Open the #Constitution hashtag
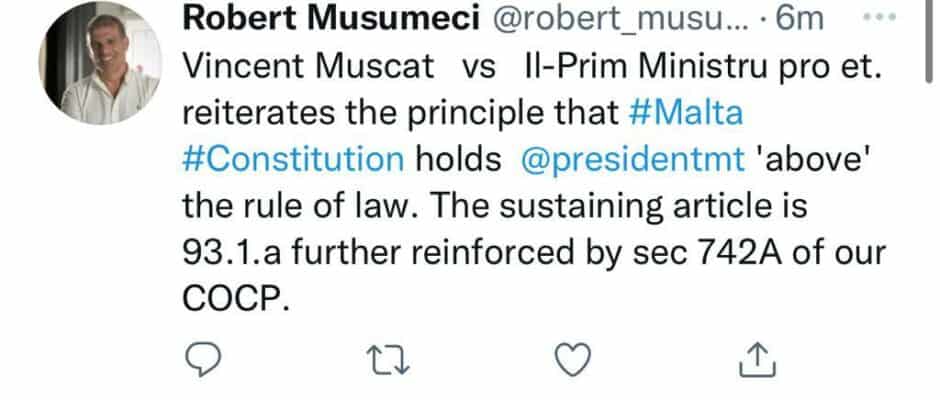 point(294,158)
